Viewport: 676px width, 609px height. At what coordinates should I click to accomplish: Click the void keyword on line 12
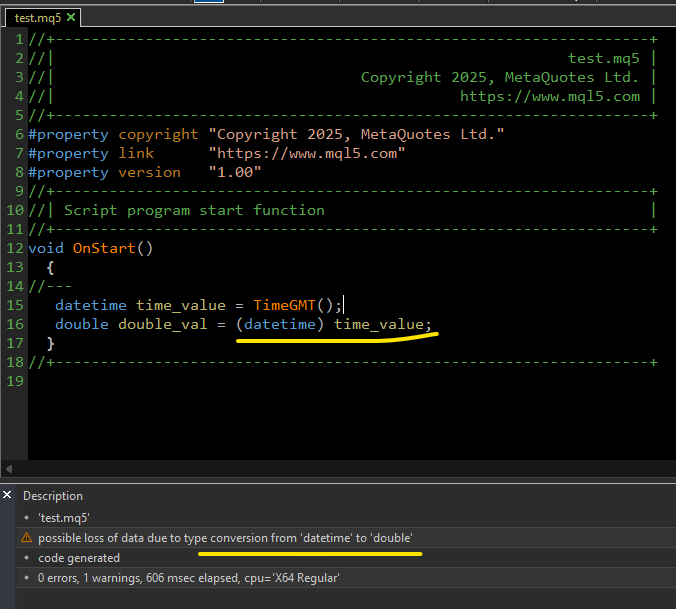(x=46, y=248)
